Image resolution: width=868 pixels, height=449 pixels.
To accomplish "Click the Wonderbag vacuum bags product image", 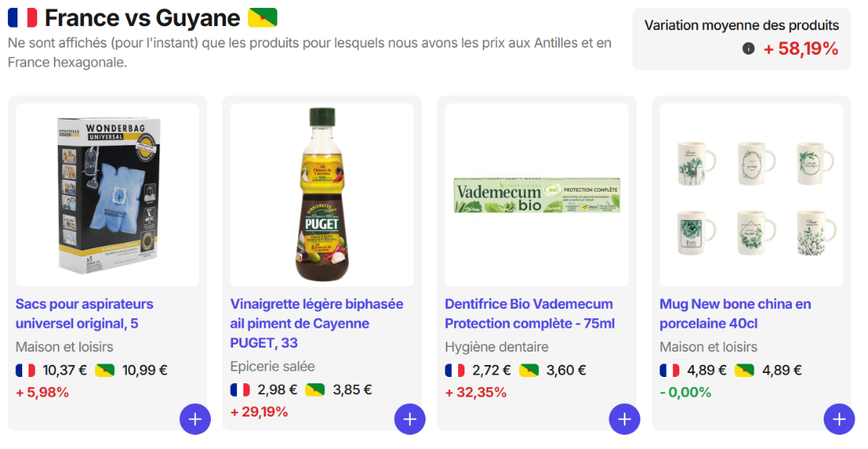I will pyautogui.click(x=108, y=194).
